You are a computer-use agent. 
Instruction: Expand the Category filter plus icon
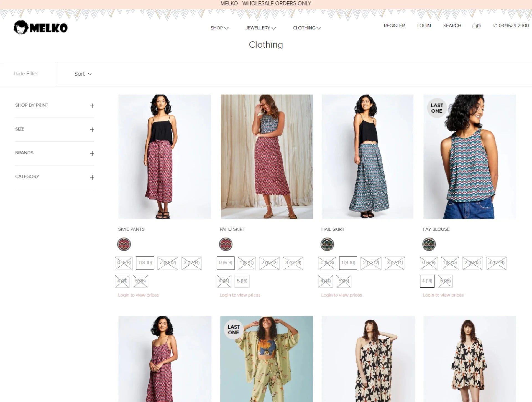92,177
